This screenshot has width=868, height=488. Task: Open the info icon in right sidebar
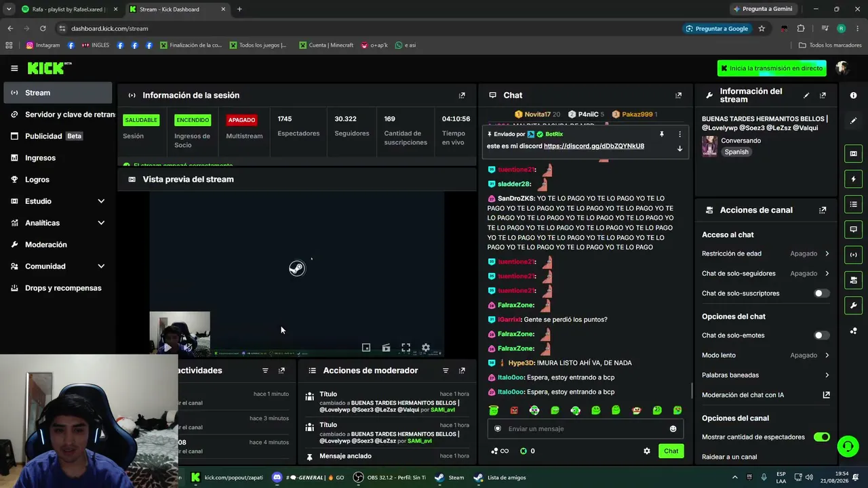pos(853,96)
